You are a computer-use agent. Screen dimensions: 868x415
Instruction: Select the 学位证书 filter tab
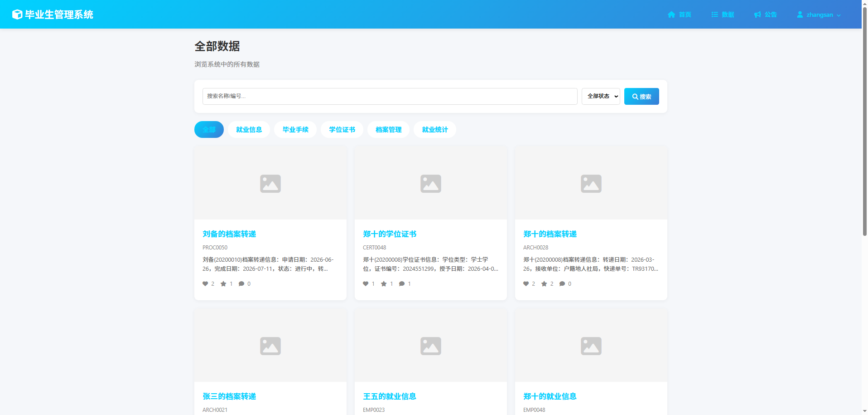click(342, 130)
